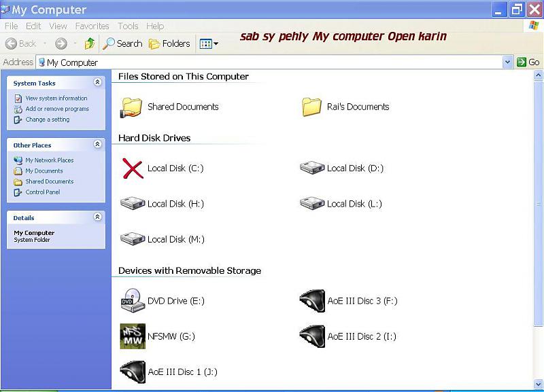Click Add or remove programs link
Screen dimensions: 544x392
[57, 109]
